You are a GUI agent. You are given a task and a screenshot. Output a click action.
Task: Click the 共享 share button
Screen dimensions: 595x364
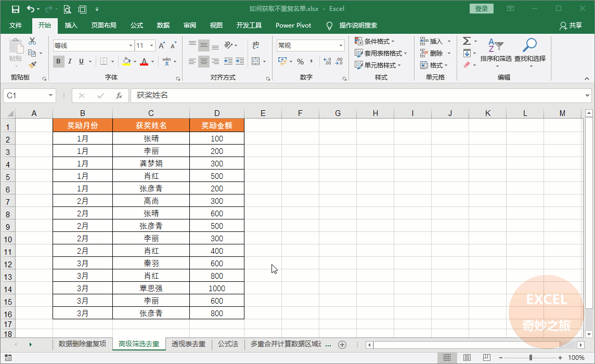(x=571, y=25)
